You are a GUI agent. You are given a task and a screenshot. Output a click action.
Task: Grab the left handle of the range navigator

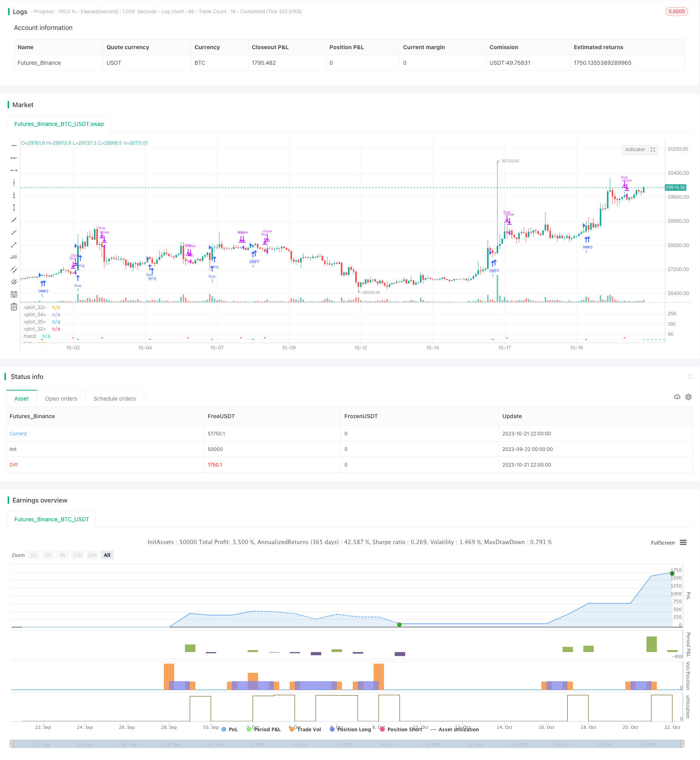(x=12, y=744)
